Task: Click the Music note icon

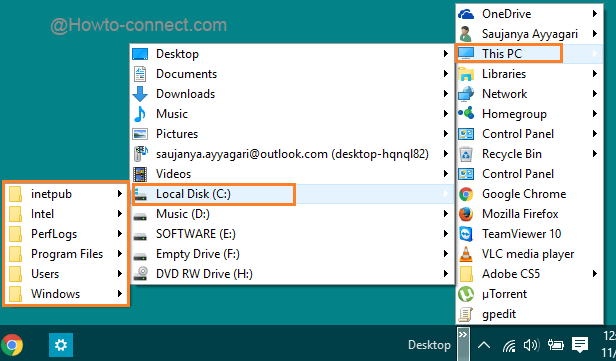Action: point(140,114)
